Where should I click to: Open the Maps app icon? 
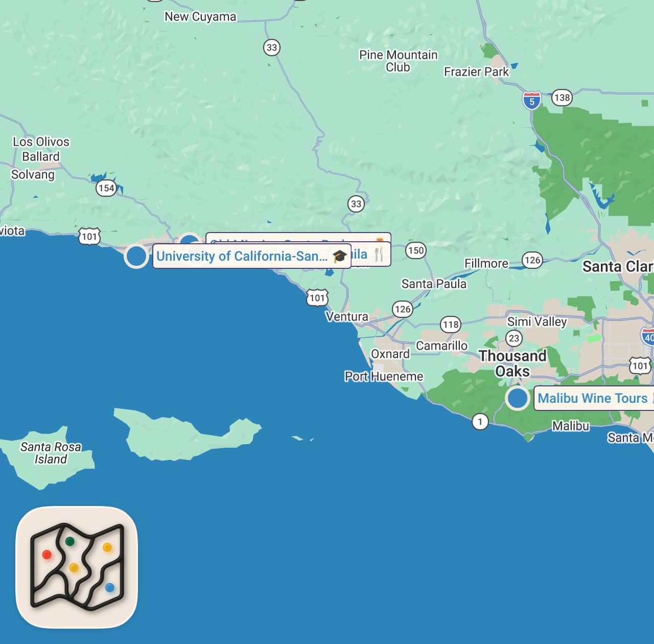click(77, 567)
